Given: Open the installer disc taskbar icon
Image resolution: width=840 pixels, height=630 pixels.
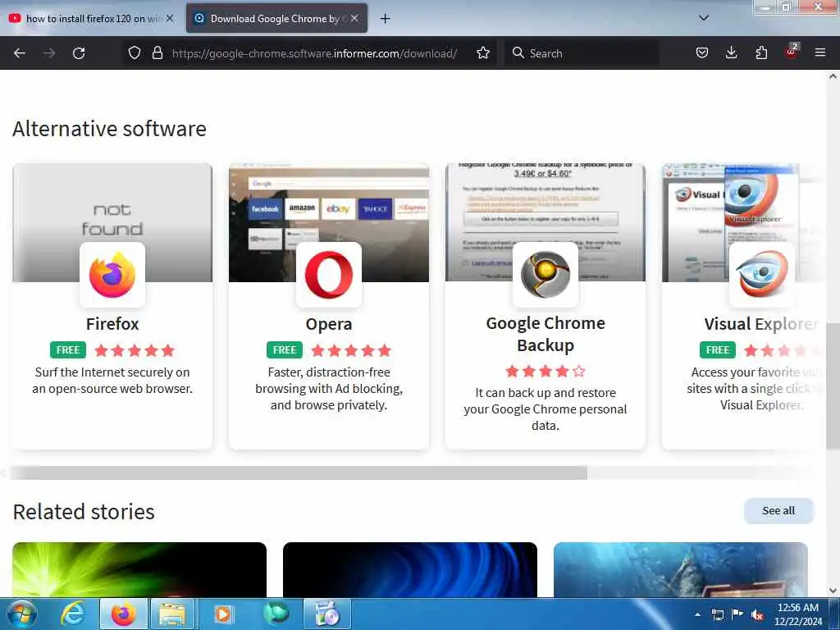Looking at the screenshot, I should (327, 614).
